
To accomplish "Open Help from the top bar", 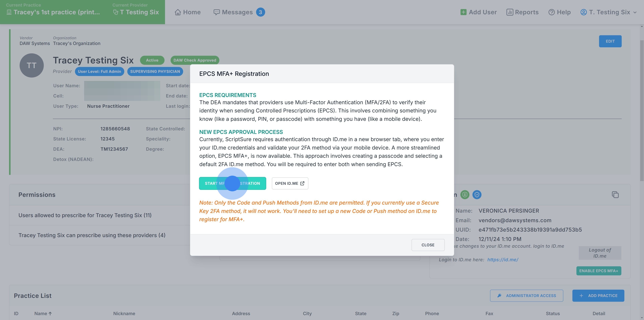I will [559, 12].
